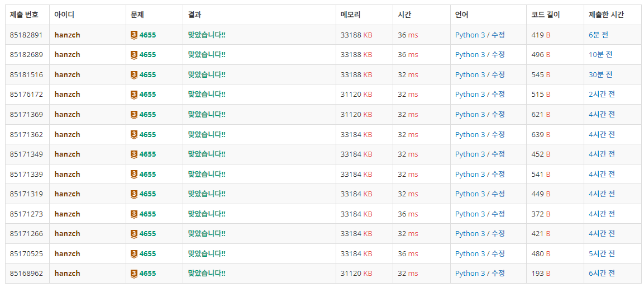Image resolution: width=644 pixels, height=287 pixels.
Task: Click the bronze tier badge in row 85171349
Action: point(134,154)
